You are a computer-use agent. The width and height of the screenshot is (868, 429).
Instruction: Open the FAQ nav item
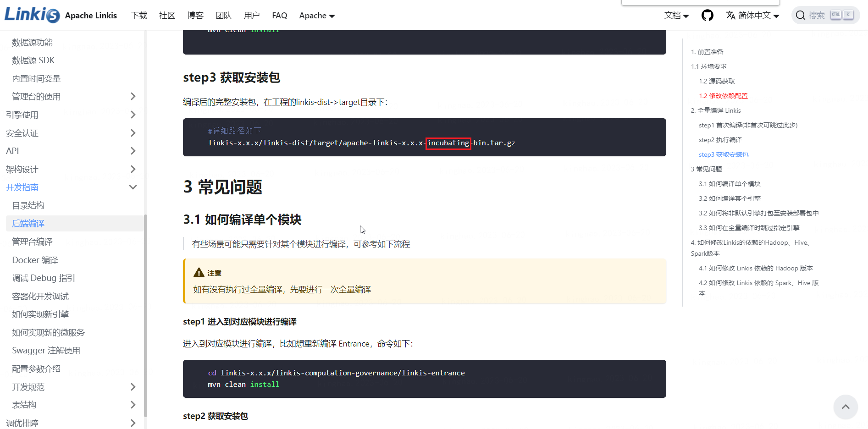point(280,16)
